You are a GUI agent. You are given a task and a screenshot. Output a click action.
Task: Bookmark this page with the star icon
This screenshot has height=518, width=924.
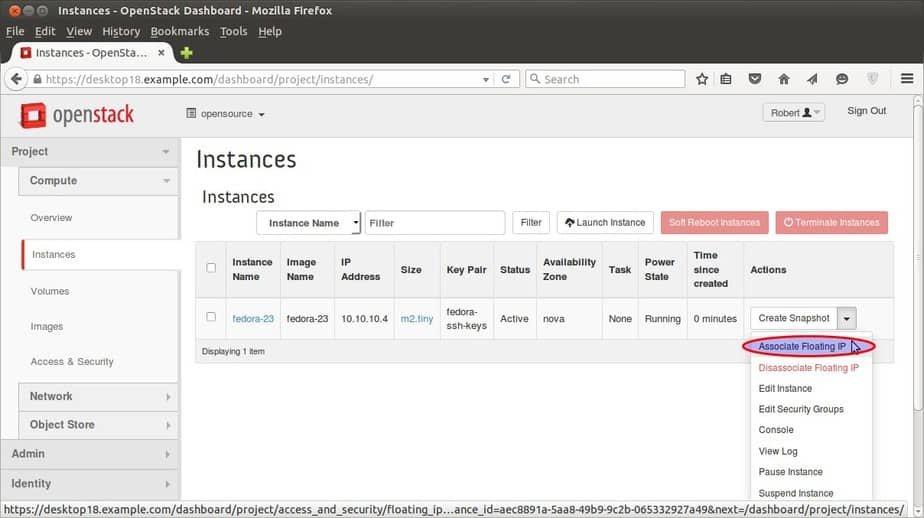701,79
